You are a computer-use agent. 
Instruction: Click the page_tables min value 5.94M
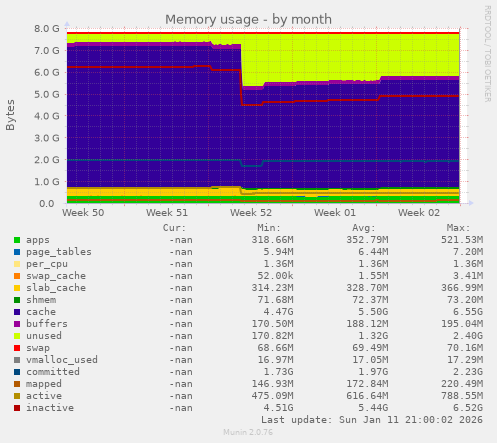click(x=279, y=252)
